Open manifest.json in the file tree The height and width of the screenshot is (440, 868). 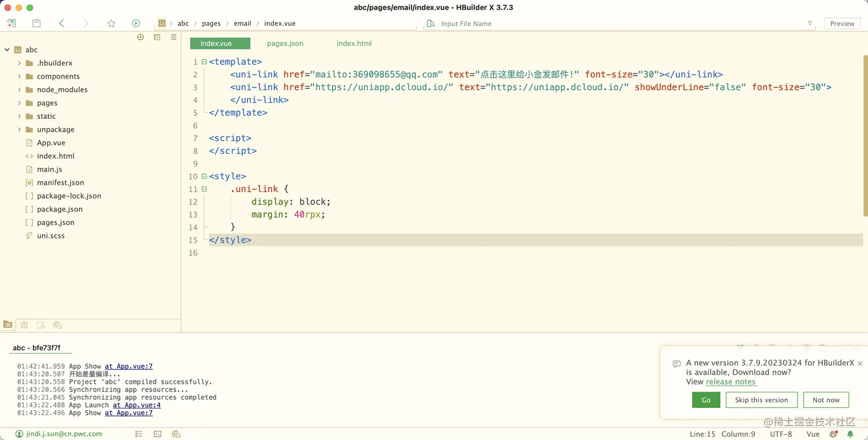60,183
